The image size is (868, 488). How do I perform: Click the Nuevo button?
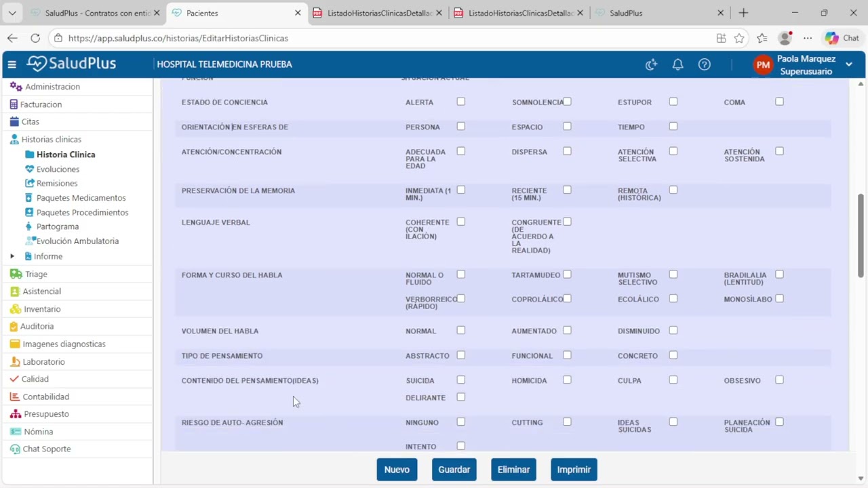(397, 470)
